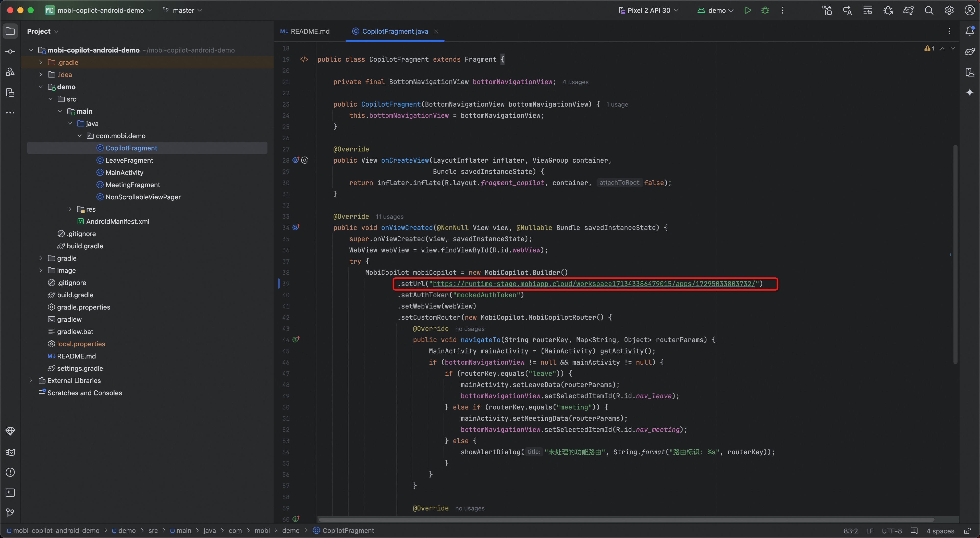Expand the .idea folder

tap(41, 74)
